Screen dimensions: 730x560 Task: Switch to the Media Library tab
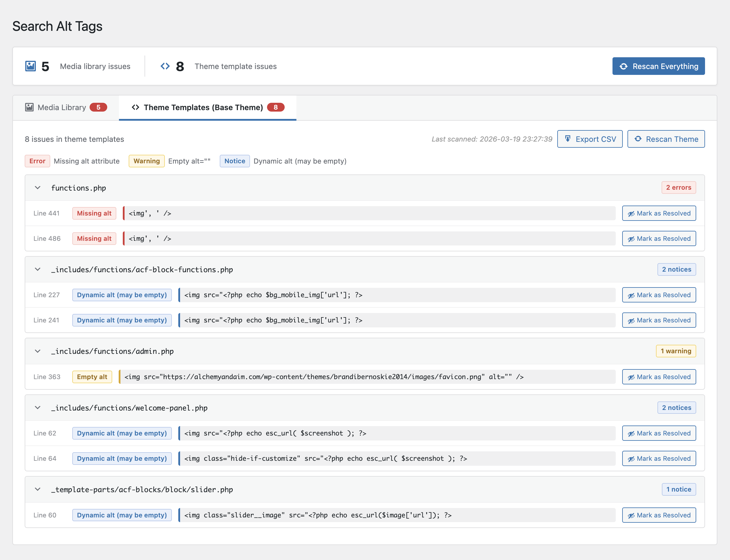66,107
